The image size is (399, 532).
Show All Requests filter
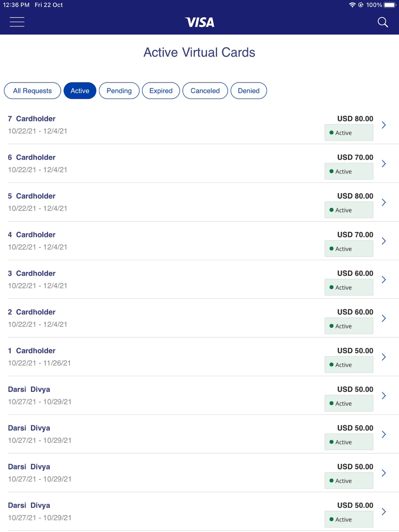[x=32, y=91]
